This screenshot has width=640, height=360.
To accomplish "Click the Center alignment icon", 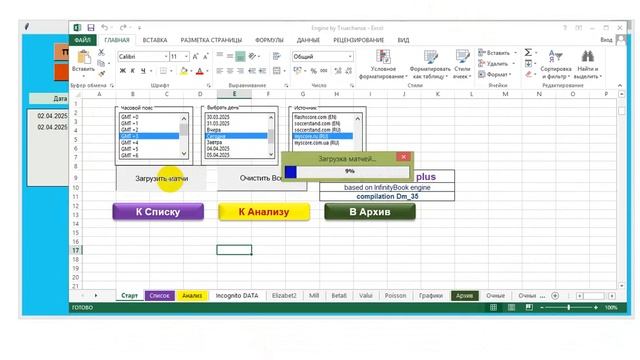I will click(230, 71).
